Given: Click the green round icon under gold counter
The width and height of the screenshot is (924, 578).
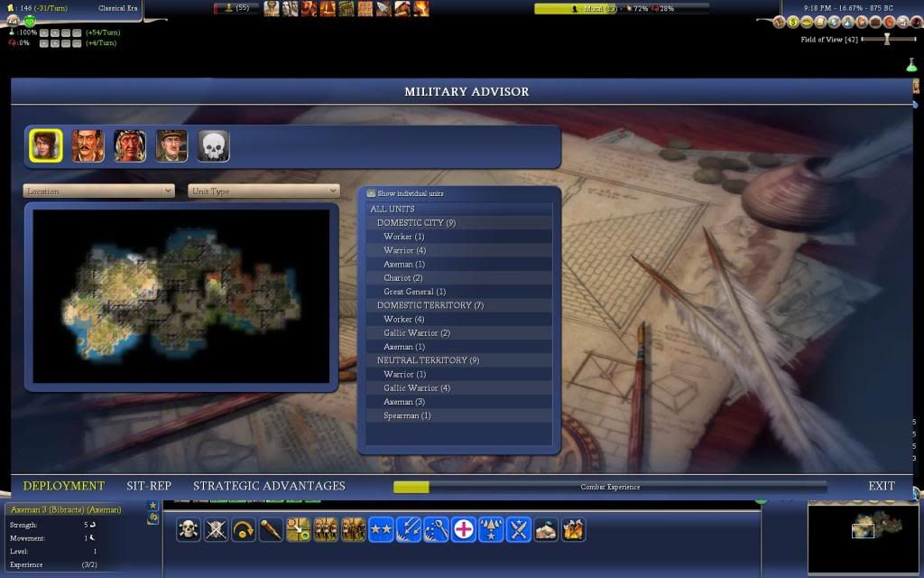Looking at the screenshot, I should click(30, 22).
